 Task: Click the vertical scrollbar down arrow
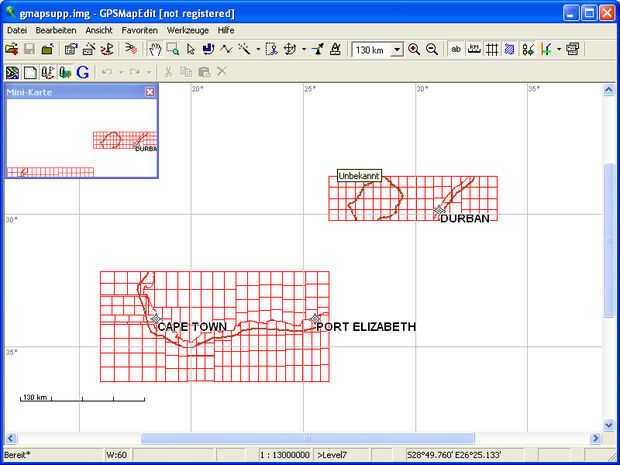click(x=609, y=425)
